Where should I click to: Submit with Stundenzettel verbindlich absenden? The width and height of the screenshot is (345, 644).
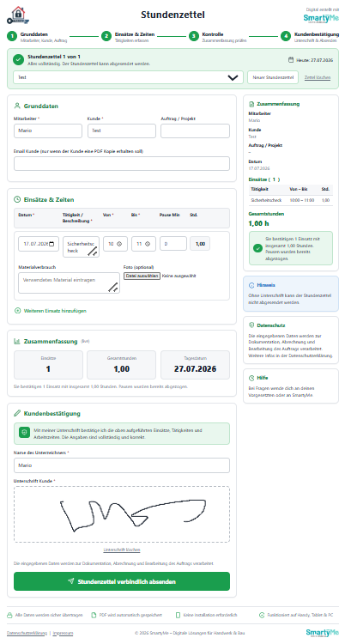pos(122,581)
